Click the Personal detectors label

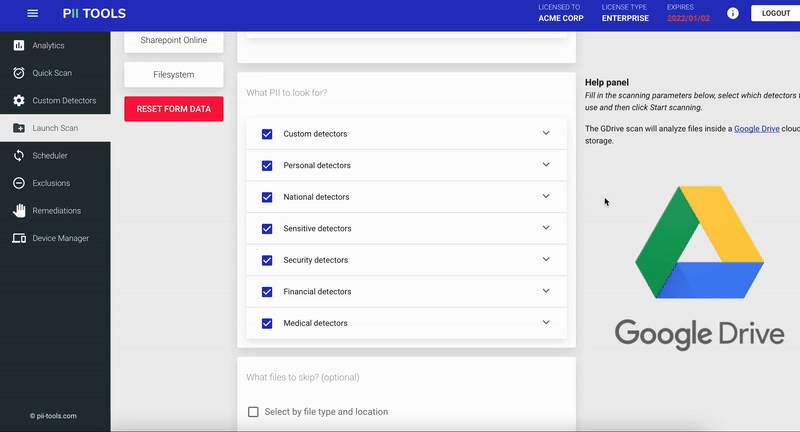coord(317,165)
